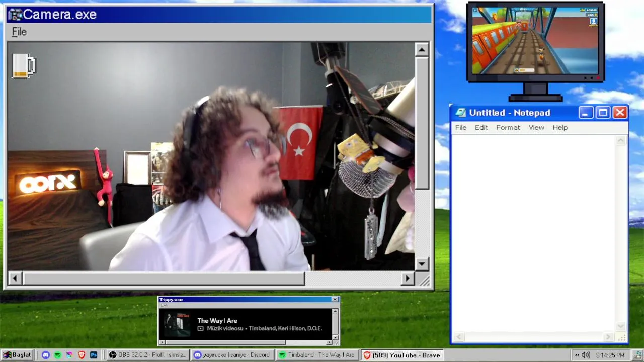Click the horizontal scrollbar thumb in Camera.exe
644x362 pixels.
point(164,278)
